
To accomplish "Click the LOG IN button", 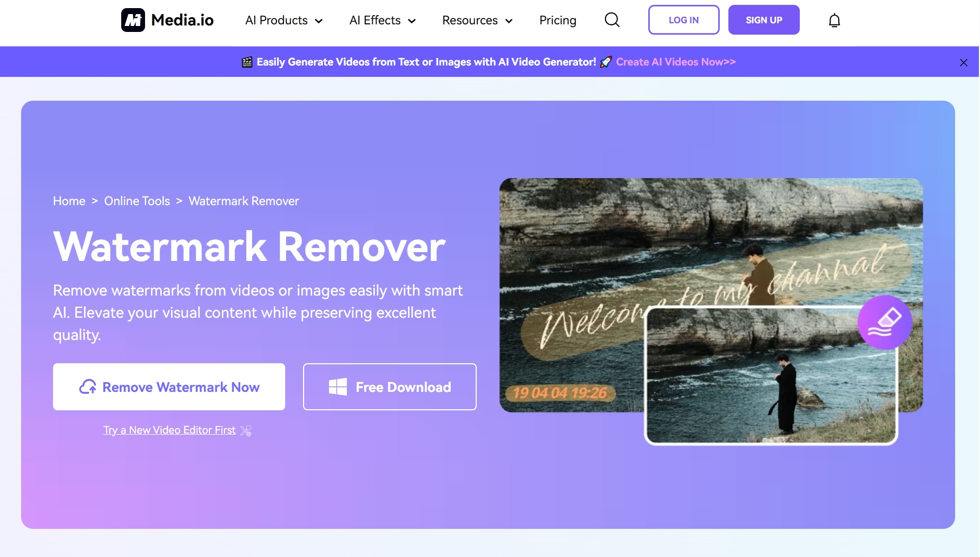I will click(683, 19).
